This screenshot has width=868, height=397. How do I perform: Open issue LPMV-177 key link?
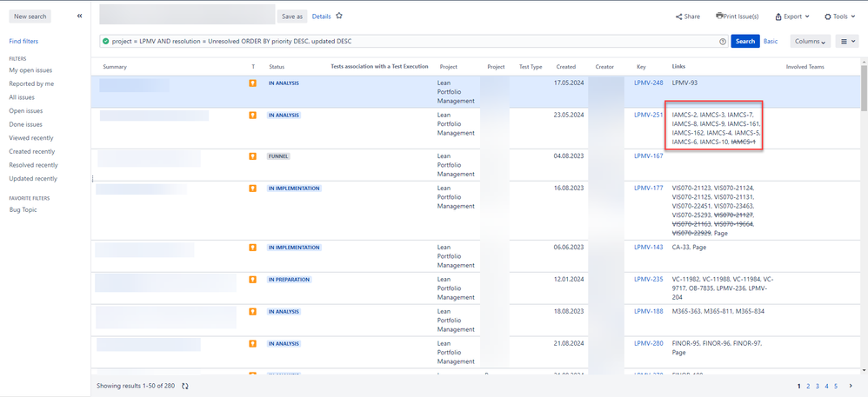(x=648, y=188)
